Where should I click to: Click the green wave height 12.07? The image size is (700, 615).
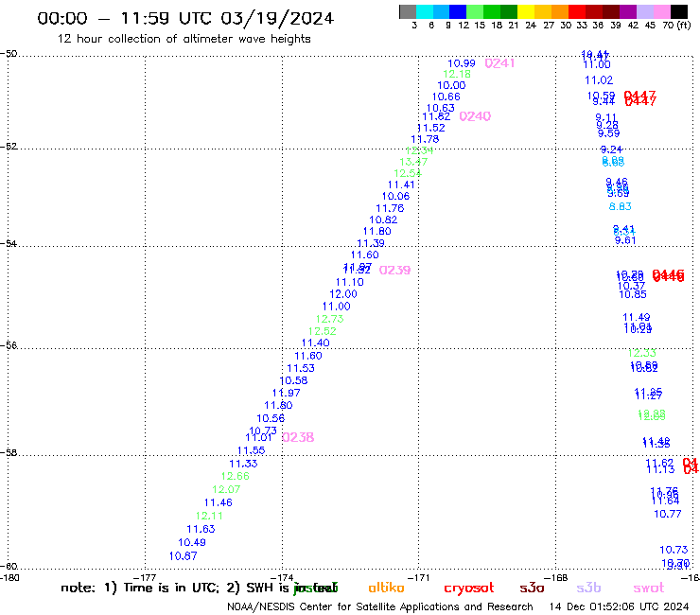point(226,489)
